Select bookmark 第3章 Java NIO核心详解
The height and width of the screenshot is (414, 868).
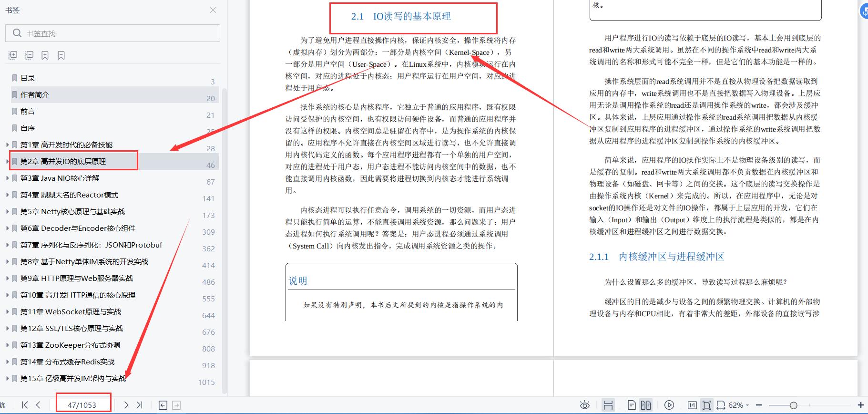[60, 178]
